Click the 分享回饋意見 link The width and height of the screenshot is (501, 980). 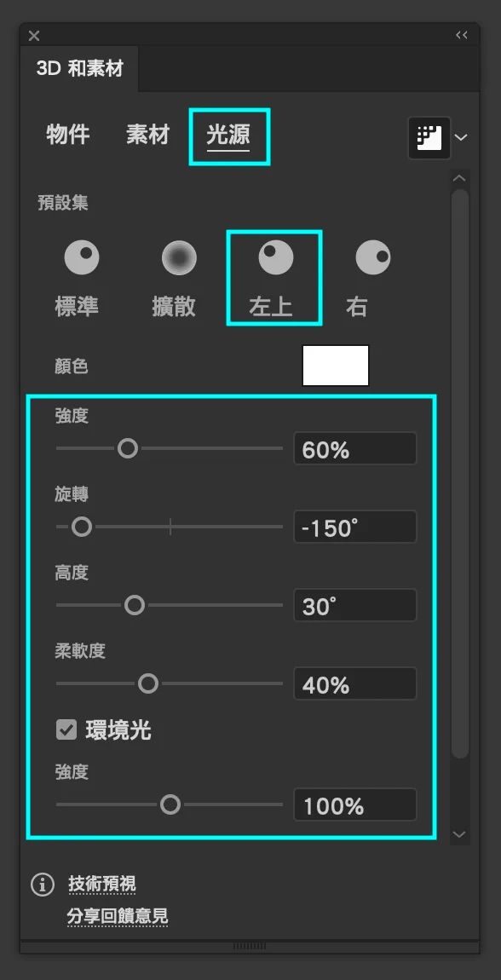[118, 917]
